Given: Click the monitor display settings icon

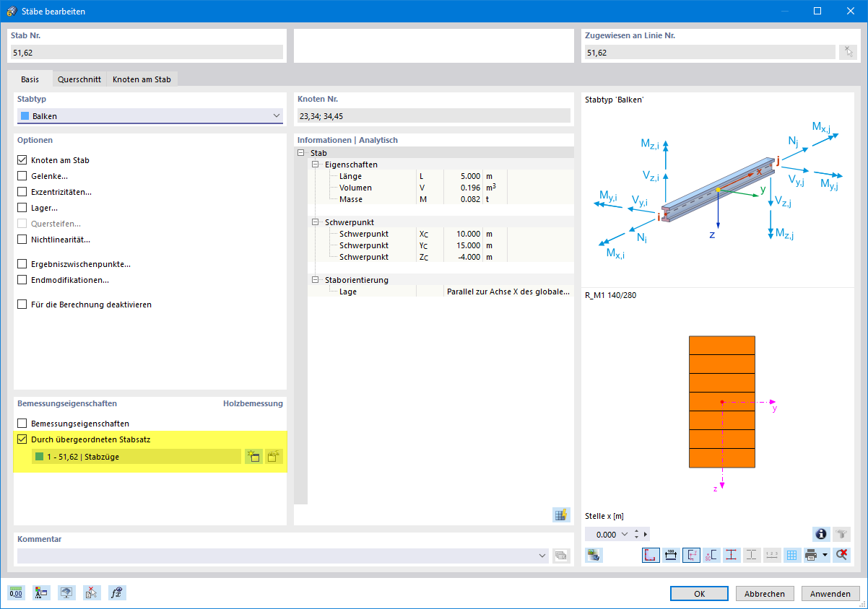Looking at the screenshot, I should coord(66,592).
